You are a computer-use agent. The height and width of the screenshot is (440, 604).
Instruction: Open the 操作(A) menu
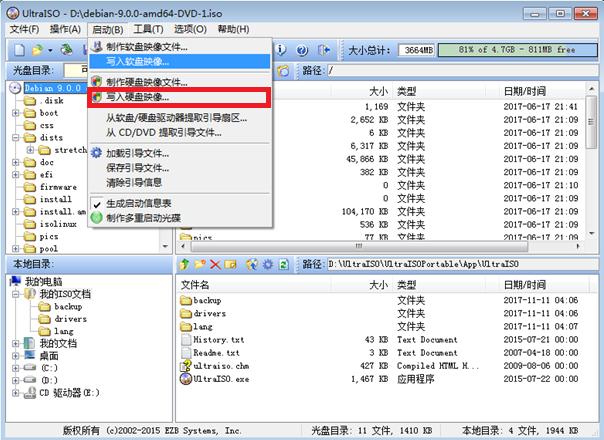[x=65, y=29]
